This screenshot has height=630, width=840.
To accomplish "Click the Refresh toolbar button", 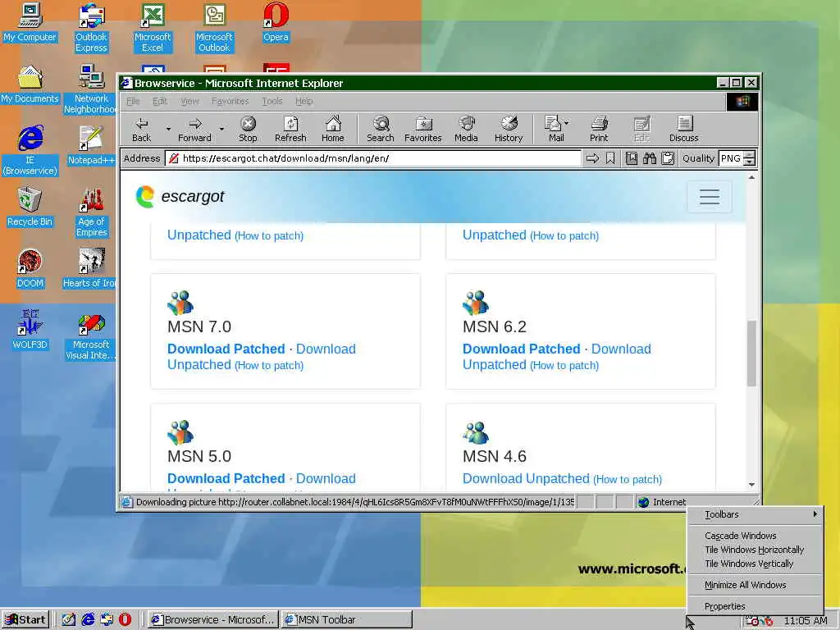I will coord(290,129).
